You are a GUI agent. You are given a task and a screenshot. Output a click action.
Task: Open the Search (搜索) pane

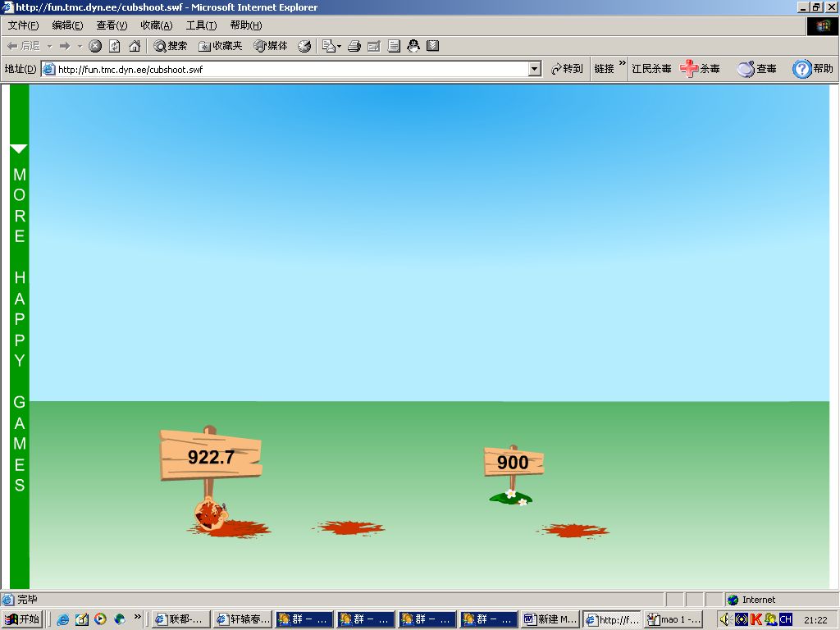[171, 46]
